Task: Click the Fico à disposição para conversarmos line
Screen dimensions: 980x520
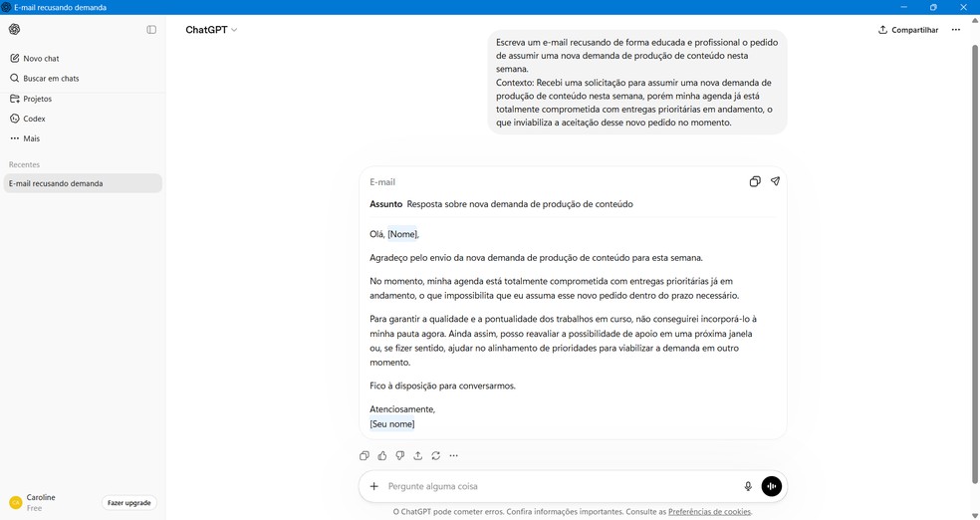Action: point(442,387)
